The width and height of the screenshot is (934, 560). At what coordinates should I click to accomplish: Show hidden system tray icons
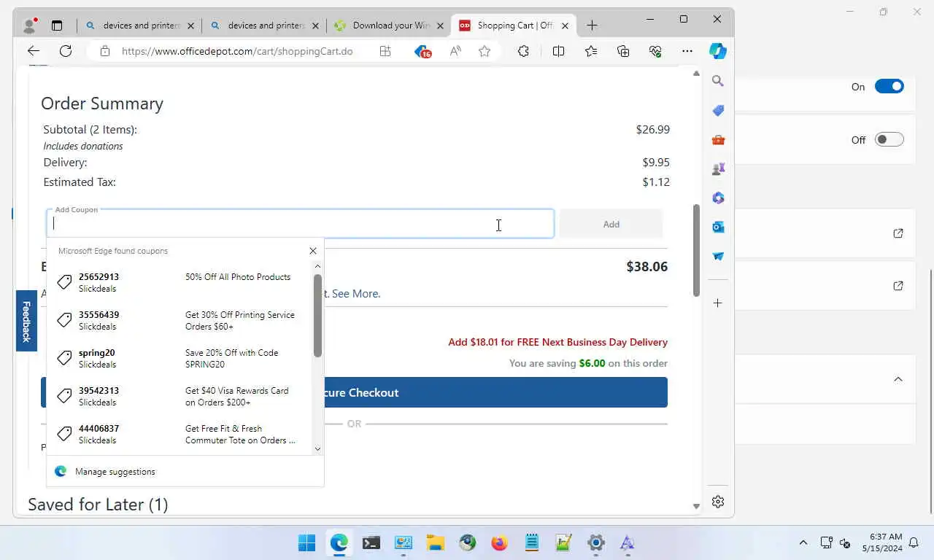[803, 542]
